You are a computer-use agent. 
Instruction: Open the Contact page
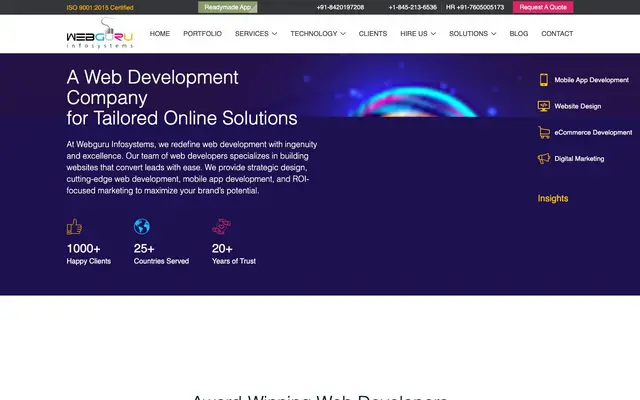coord(557,33)
